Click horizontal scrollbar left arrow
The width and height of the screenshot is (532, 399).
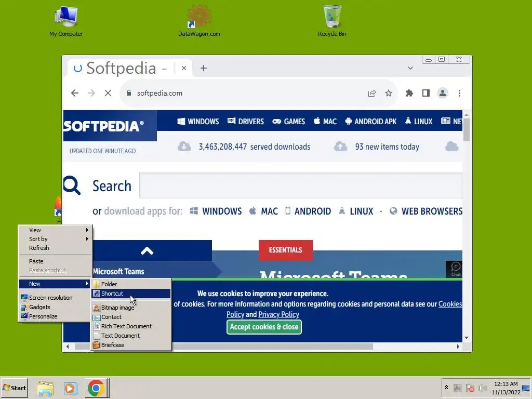click(68, 347)
